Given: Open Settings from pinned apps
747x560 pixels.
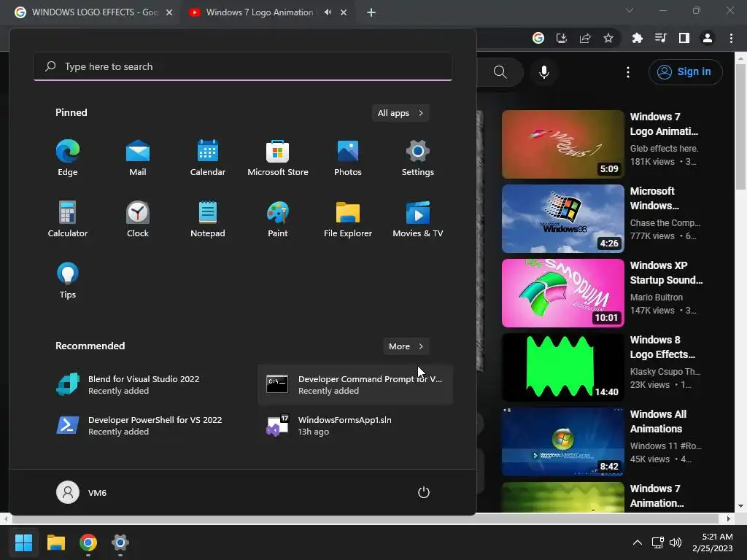Looking at the screenshot, I should tap(418, 158).
